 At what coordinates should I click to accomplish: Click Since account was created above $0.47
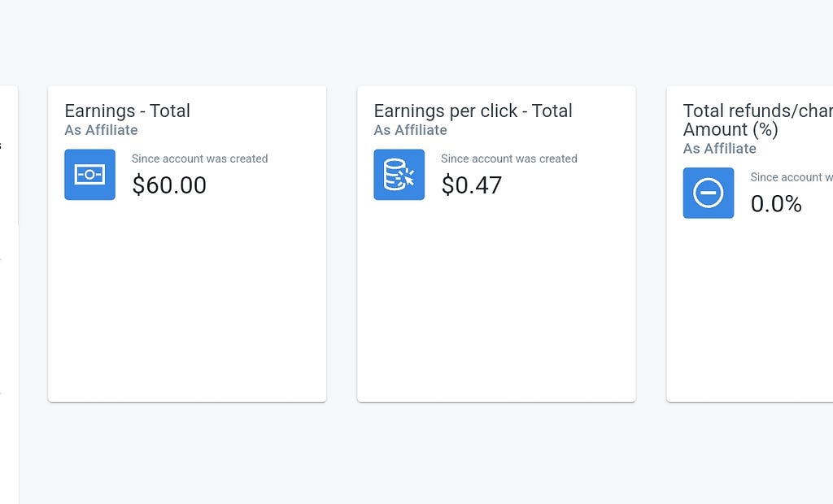coord(509,159)
